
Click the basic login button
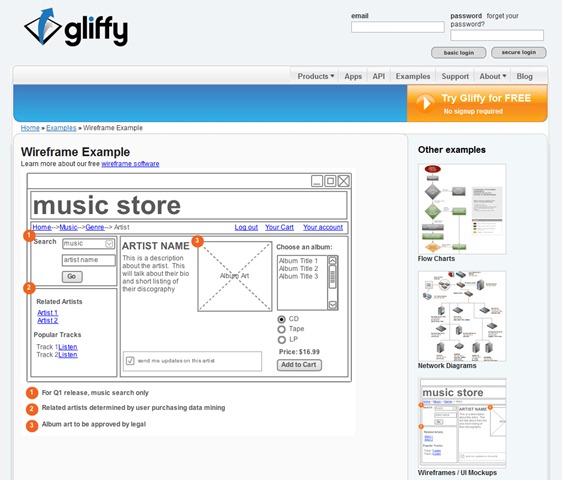[459, 53]
